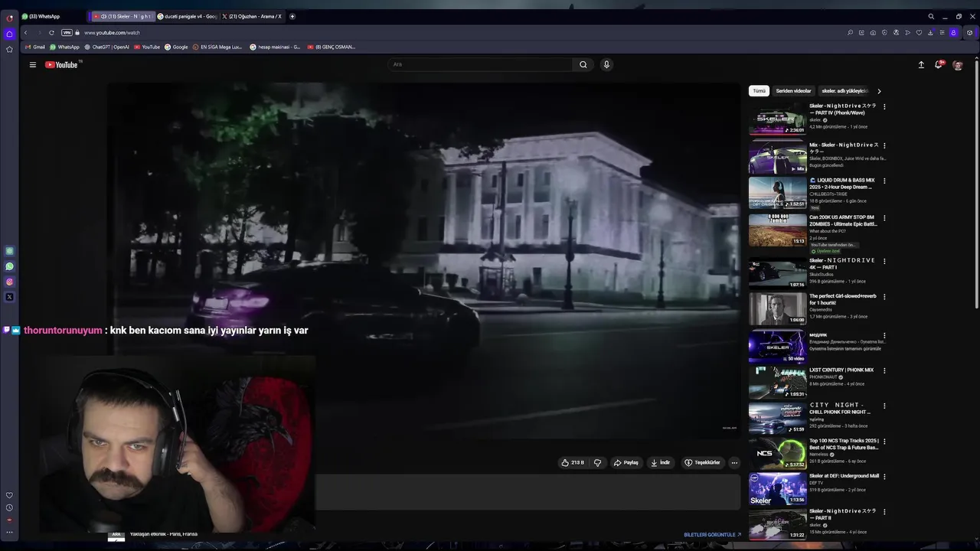
Task: Click the Teşekkürler thanks button
Action: tap(702, 462)
